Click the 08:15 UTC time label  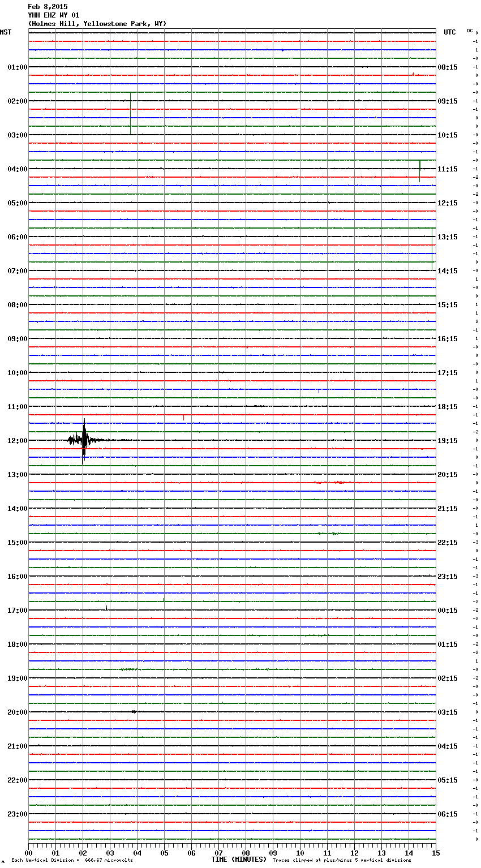(x=448, y=67)
